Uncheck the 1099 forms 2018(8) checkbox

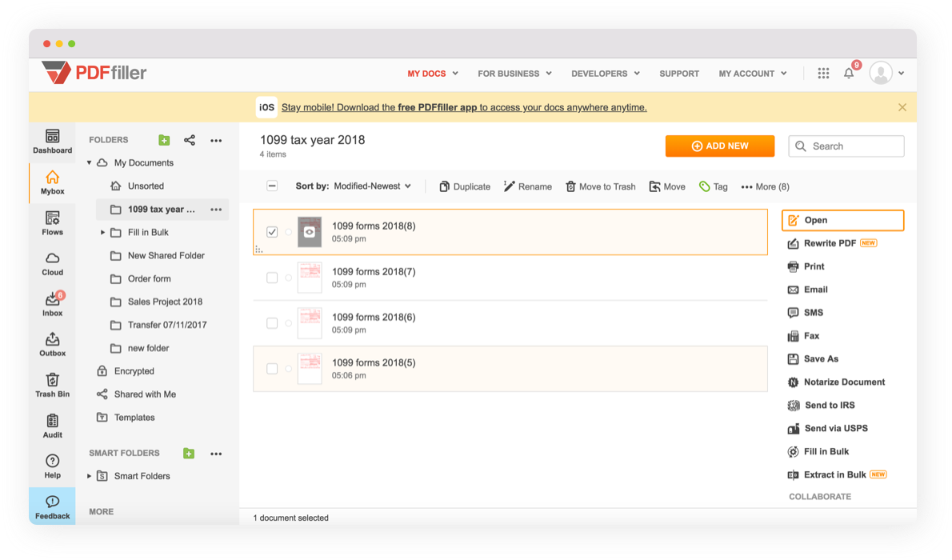(x=272, y=232)
